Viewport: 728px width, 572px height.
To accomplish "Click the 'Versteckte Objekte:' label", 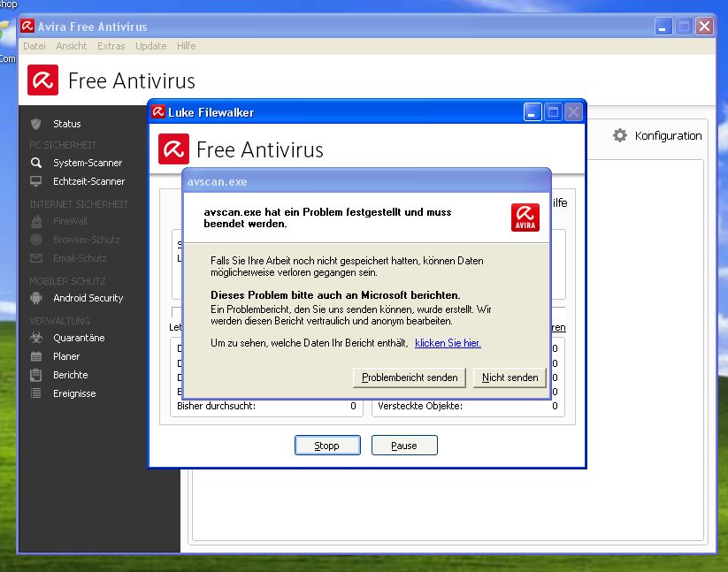I will click(x=420, y=406).
